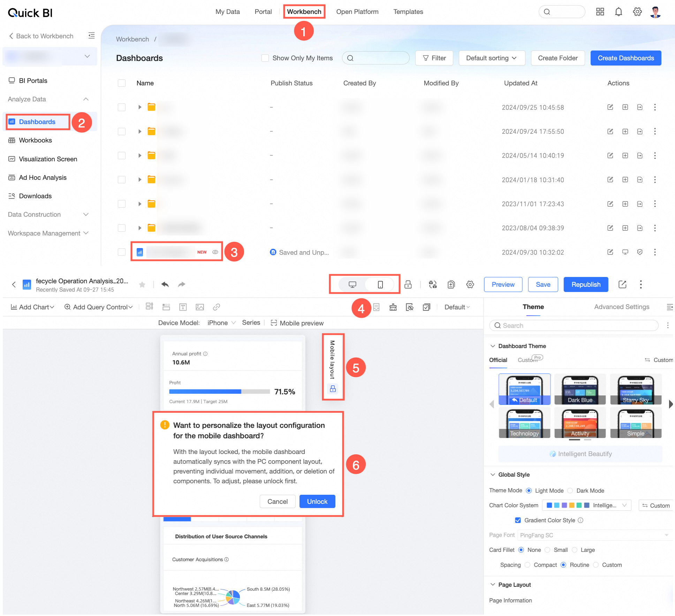Select Dark Mode theme radio
The width and height of the screenshot is (675, 616).
pos(570,491)
